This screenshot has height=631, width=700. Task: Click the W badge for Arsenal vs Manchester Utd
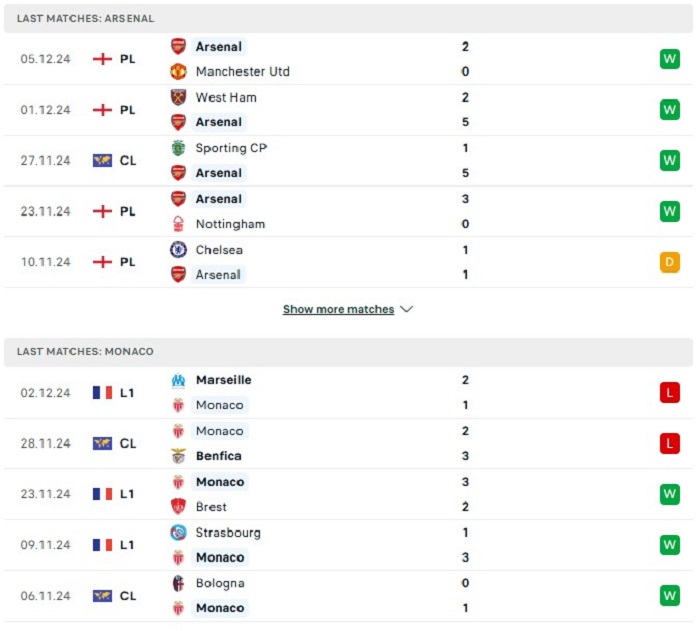click(x=670, y=59)
